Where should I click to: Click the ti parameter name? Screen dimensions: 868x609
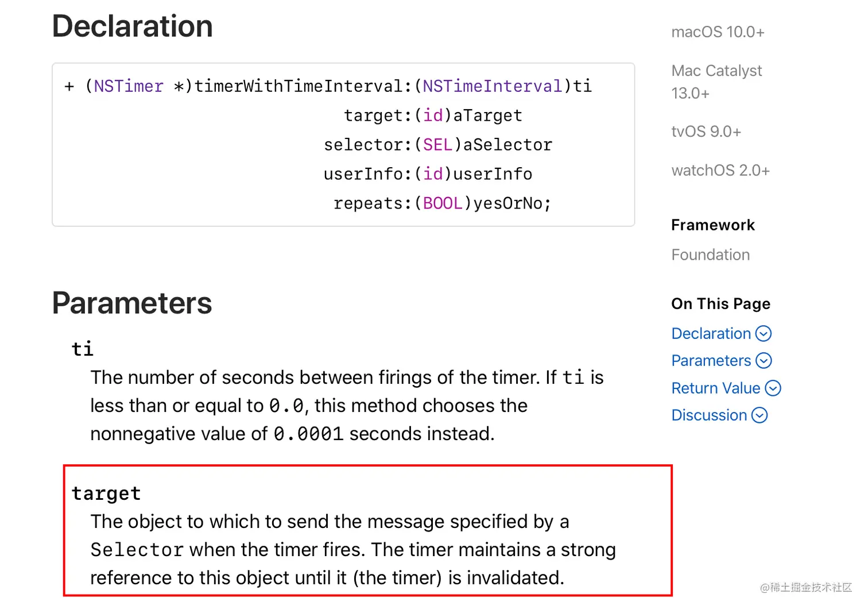coord(82,349)
